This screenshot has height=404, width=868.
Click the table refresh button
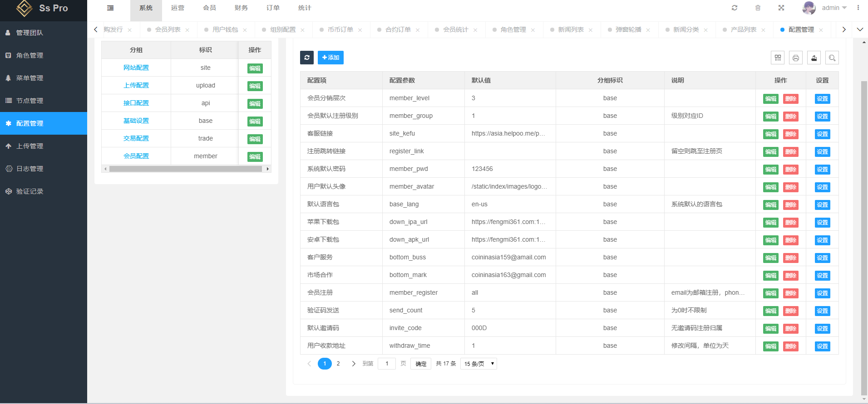click(x=307, y=58)
